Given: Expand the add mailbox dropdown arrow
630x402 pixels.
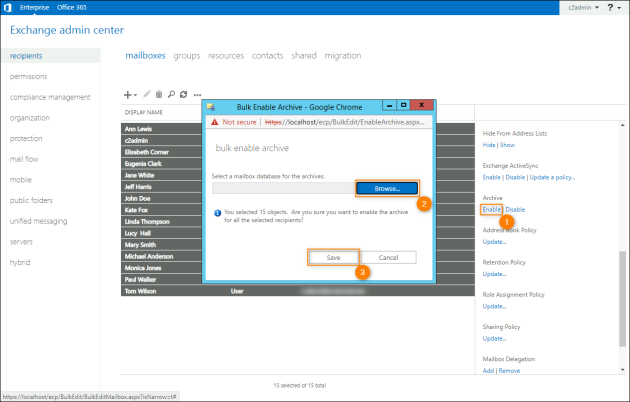Looking at the screenshot, I should (135, 95).
